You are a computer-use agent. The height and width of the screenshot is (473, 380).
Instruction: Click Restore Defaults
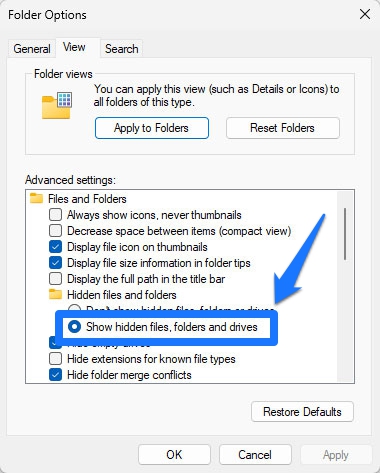(302, 412)
